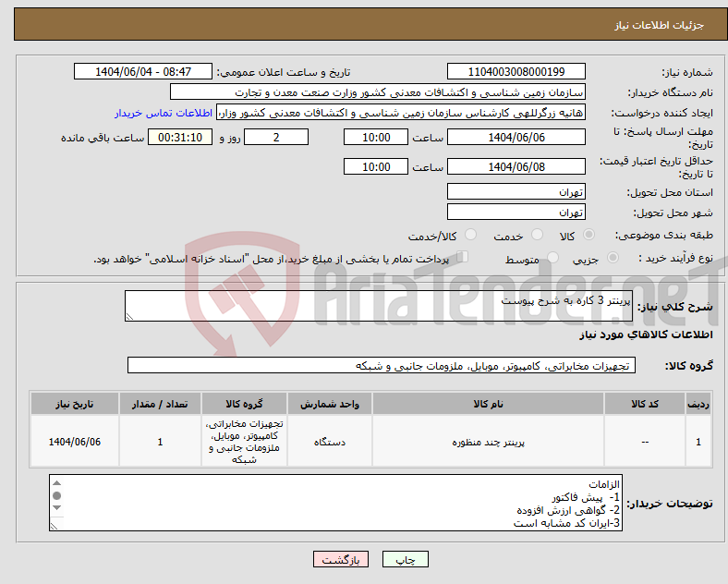
Task: Click the بازگشت (back) button
Action: coord(341,559)
